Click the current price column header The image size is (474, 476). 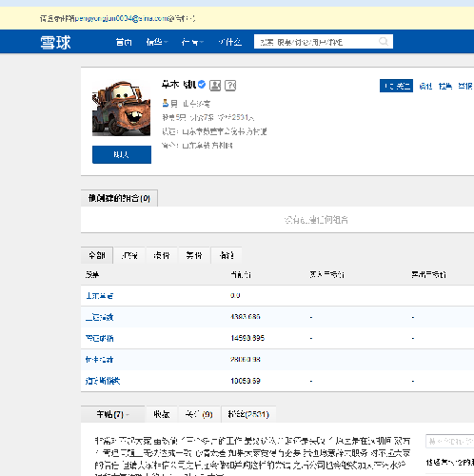pos(241,274)
